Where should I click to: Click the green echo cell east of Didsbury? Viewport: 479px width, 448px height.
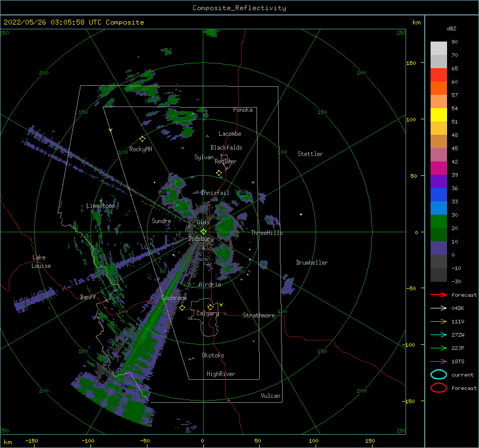pyautogui.click(x=226, y=227)
